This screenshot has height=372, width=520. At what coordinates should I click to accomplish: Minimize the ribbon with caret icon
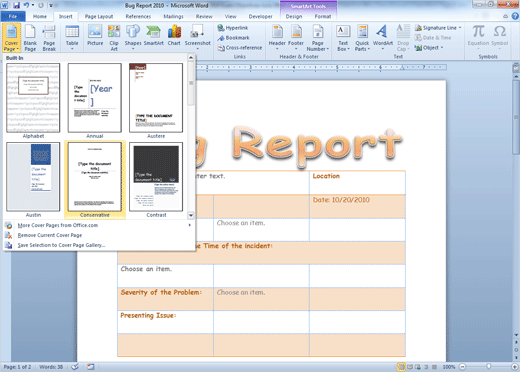(506, 16)
